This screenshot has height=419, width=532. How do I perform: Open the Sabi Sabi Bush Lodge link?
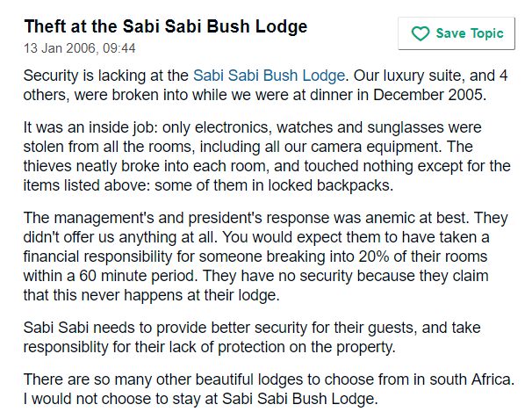tap(269, 76)
